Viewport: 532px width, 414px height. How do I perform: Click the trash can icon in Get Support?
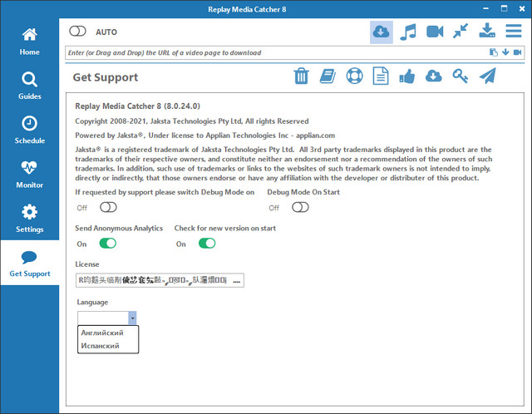(x=301, y=76)
